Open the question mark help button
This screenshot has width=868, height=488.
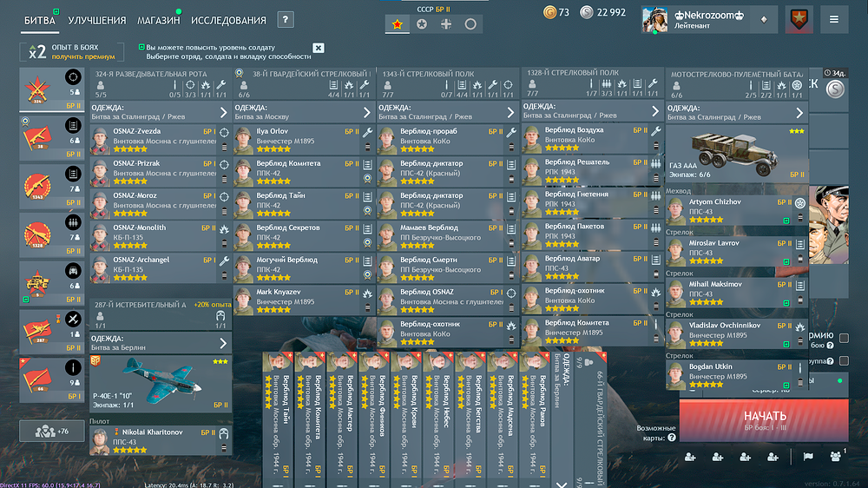(286, 20)
